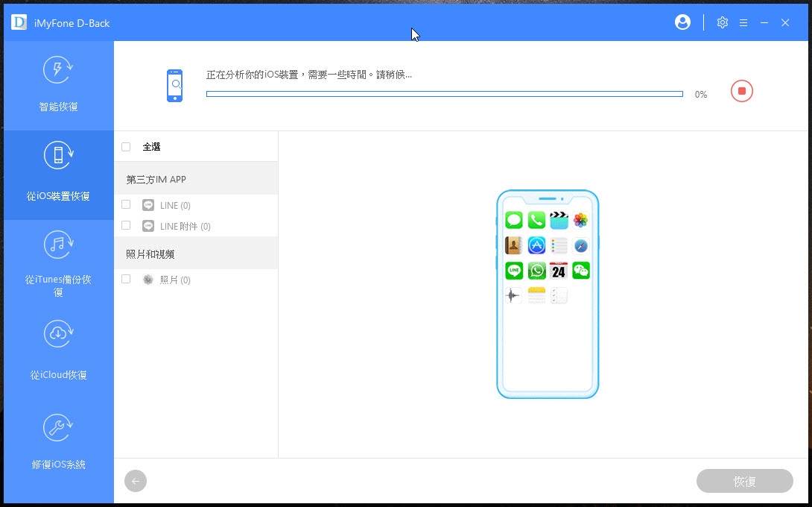Close the iMyFone D-Back window
Image resolution: width=812 pixels, height=507 pixels.
(785, 23)
